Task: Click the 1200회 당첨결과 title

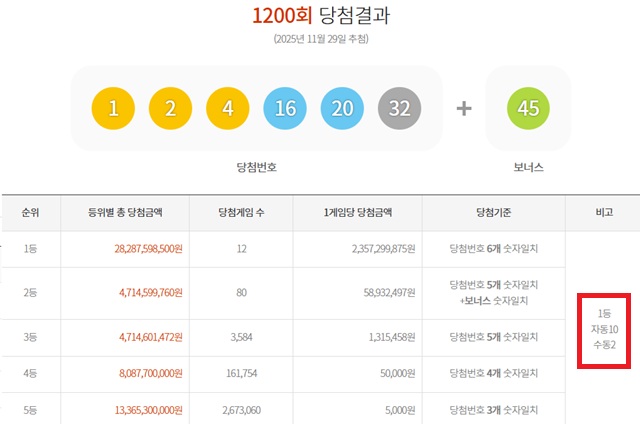Action: (x=320, y=16)
